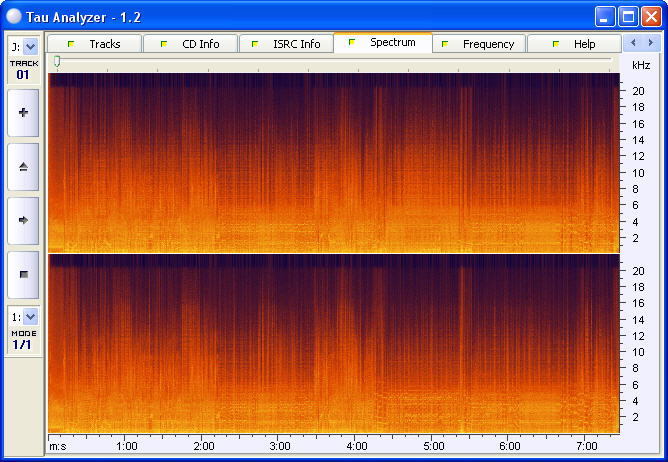Click lower channel spectrogram display
This screenshot has width=668, height=462.
(334, 344)
